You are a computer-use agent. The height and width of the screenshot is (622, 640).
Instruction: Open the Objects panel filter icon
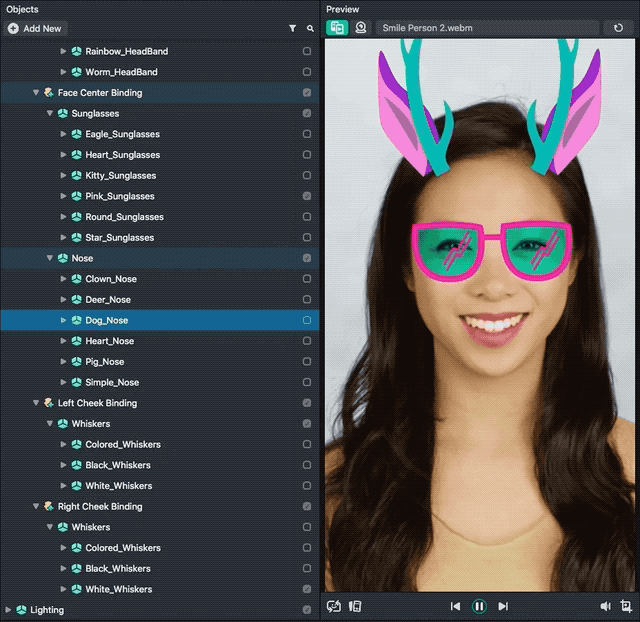click(x=293, y=29)
